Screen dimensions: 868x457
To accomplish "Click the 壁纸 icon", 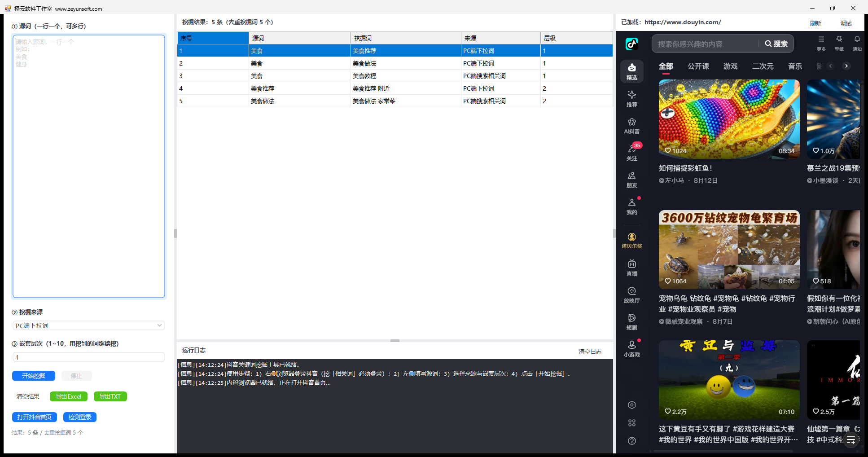I will pyautogui.click(x=839, y=43).
